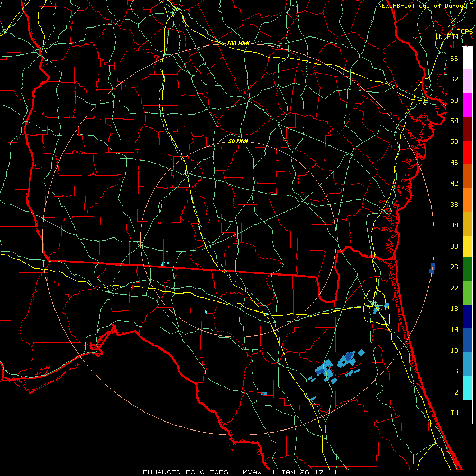The width and height of the screenshot is (476, 476).
Task: Click legend value '18'
Action: tap(454, 309)
